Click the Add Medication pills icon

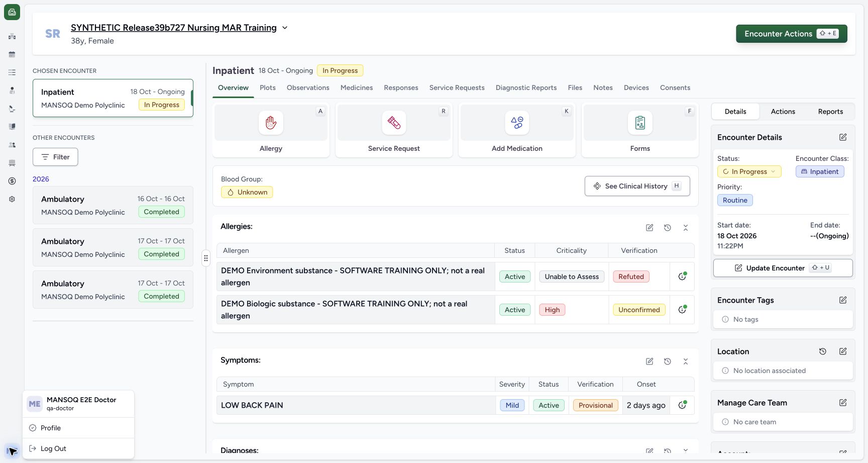point(517,123)
